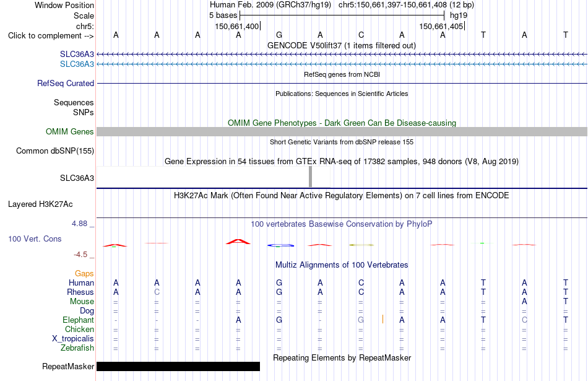Click the OMIM Genes side label
The image size is (588, 381).
click(70, 131)
